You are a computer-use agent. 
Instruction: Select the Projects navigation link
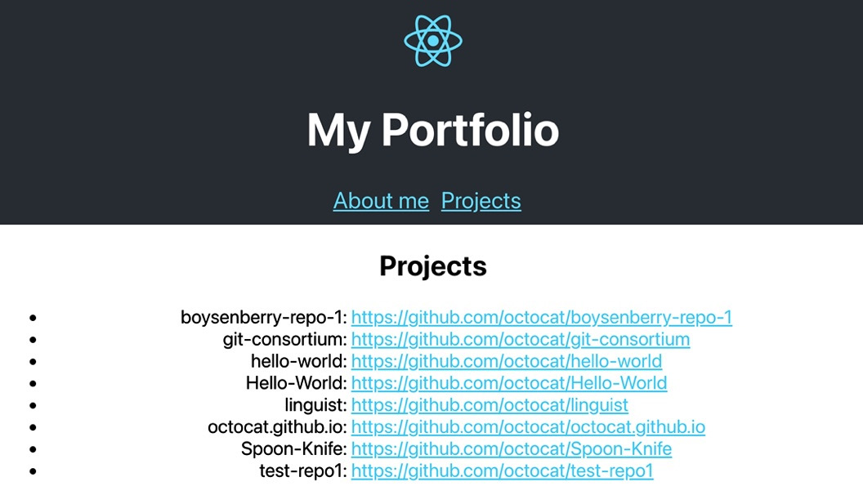click(481, 201)
